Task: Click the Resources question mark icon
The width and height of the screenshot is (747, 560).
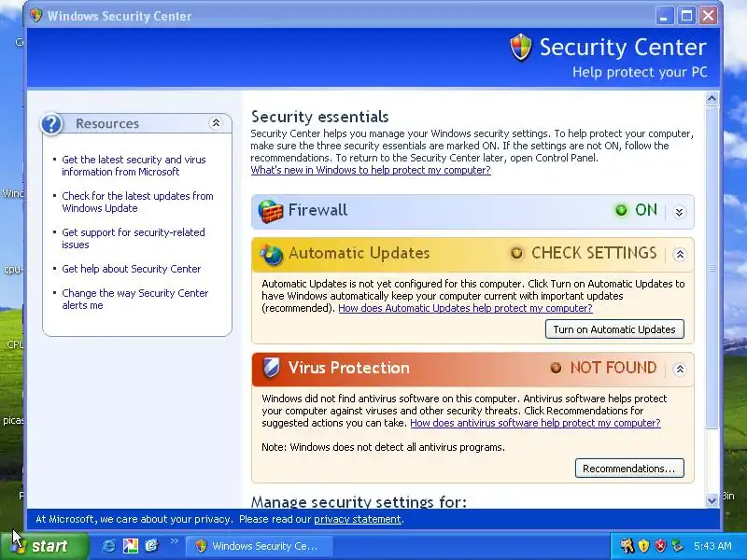Action: (x=51, y=124)
